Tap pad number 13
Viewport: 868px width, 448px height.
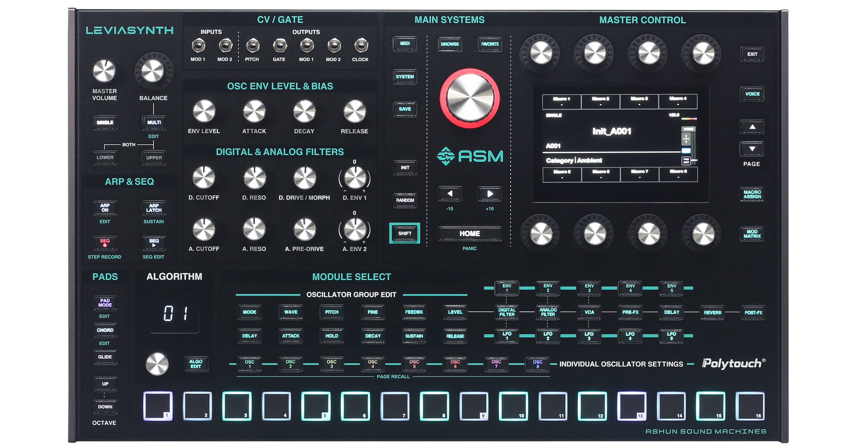pyautogui.click(x=631, y=406)
